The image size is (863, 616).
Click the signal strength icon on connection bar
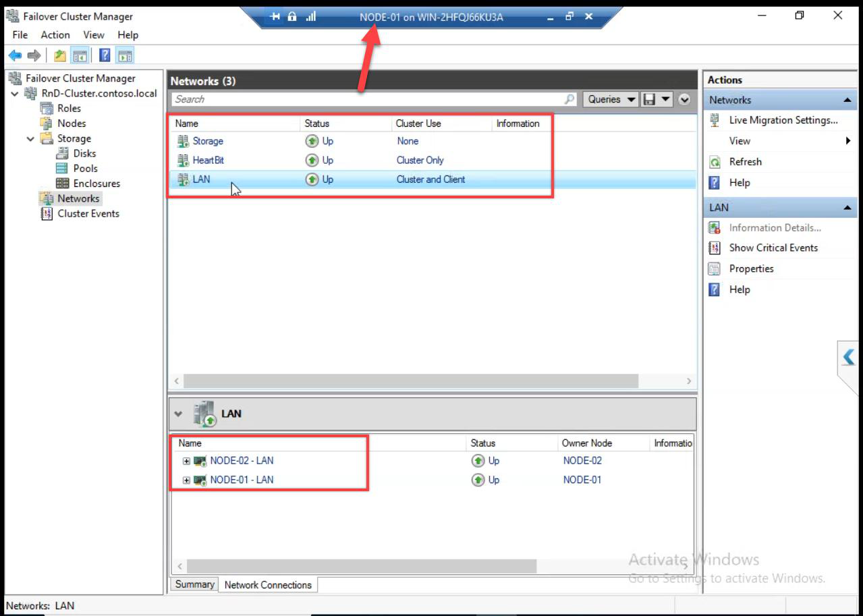[x=311, y=16]
